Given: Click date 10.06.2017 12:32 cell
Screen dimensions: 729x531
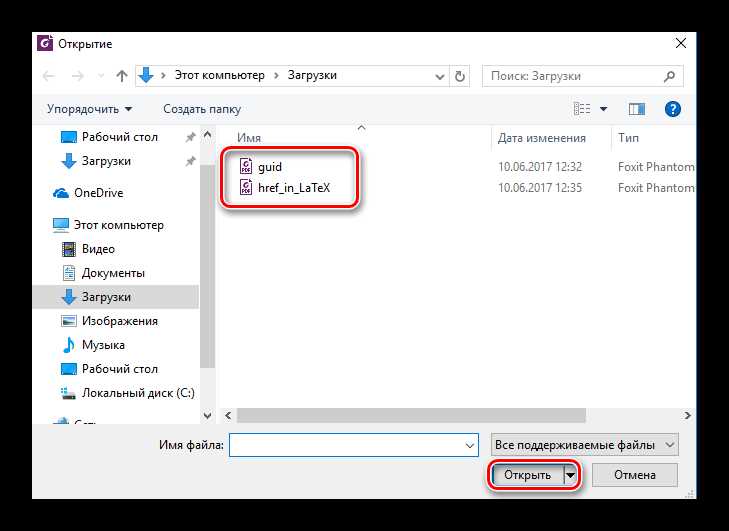Looking at the screenshot, I should coord(540,167).
